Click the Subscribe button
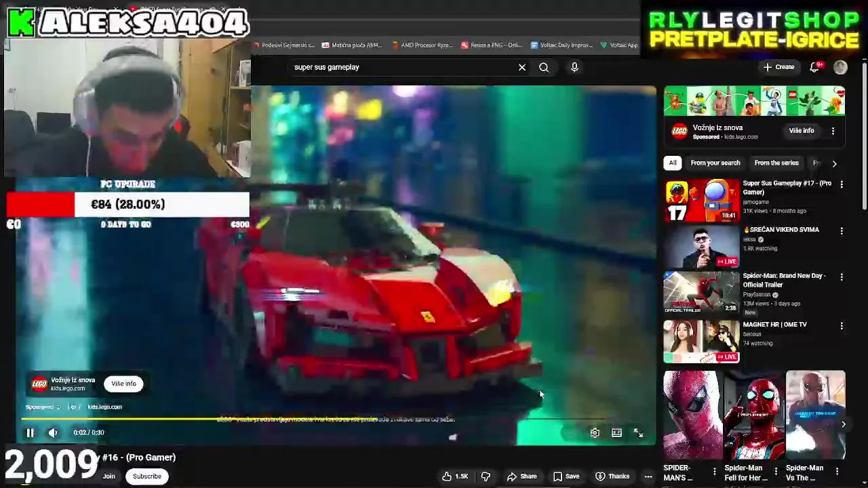 point(147,476)
